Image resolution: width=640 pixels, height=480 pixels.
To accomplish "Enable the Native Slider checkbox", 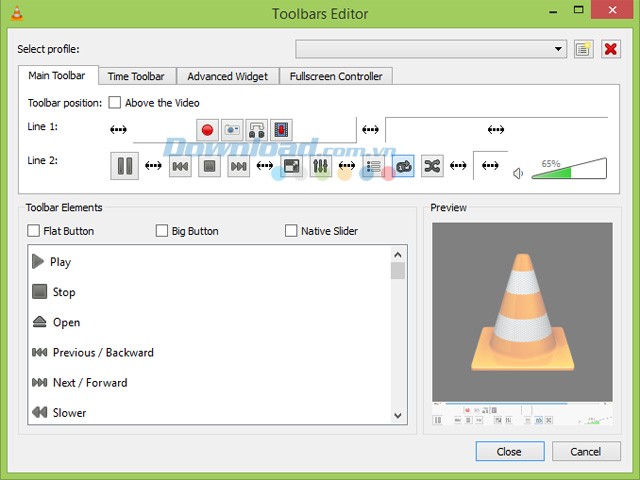I will tap(291, 231).
